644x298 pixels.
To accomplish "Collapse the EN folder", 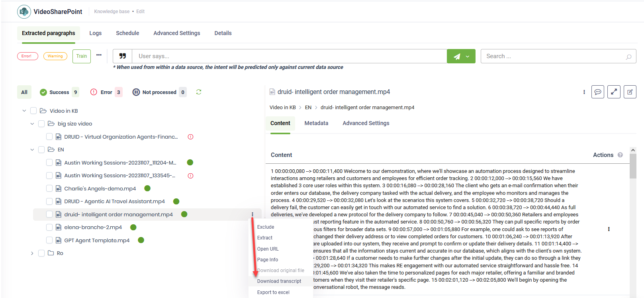I will pos(32,150).
